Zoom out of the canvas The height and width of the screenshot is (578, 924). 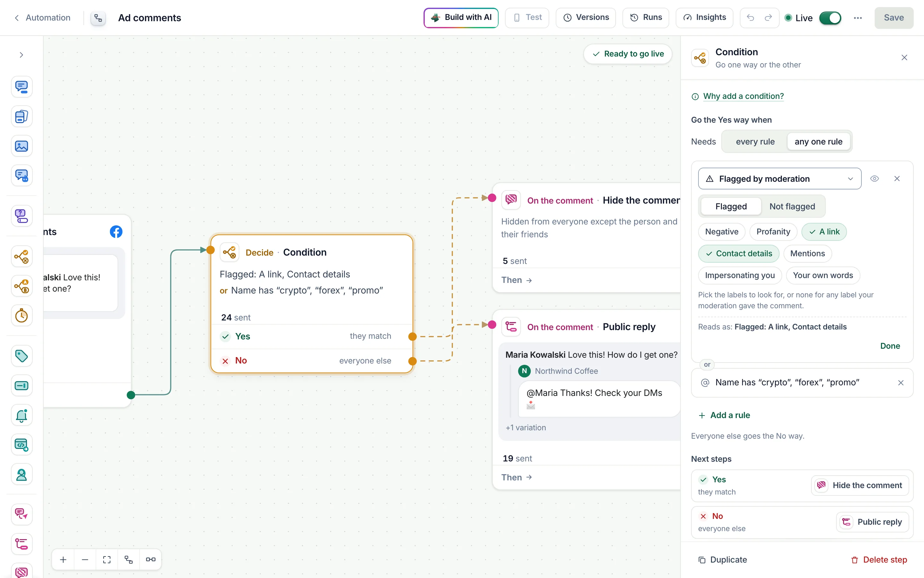(x=85, y=560)
